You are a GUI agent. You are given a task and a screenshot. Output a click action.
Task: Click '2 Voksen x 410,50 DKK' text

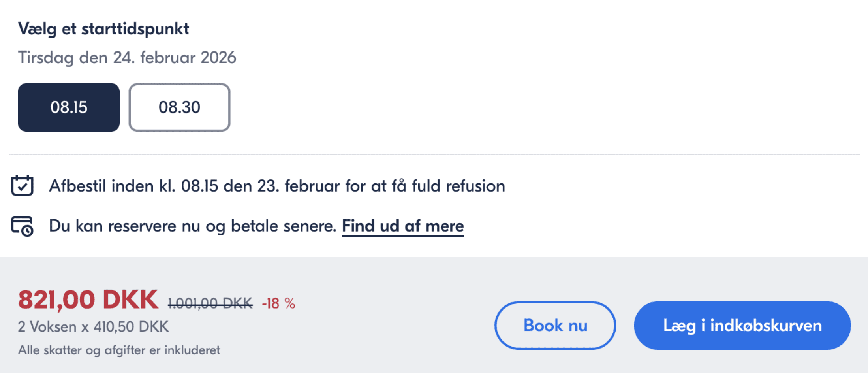click(x=92, y=326)
